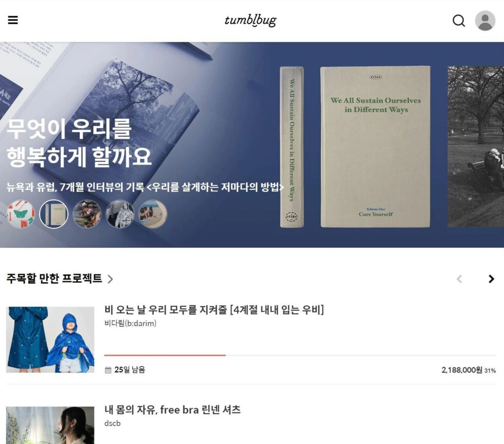This screenshot has width=504, height=444.
Task: Select the third circular banner thumbnail
Action: pyautogui.click(x=87, y=214)
